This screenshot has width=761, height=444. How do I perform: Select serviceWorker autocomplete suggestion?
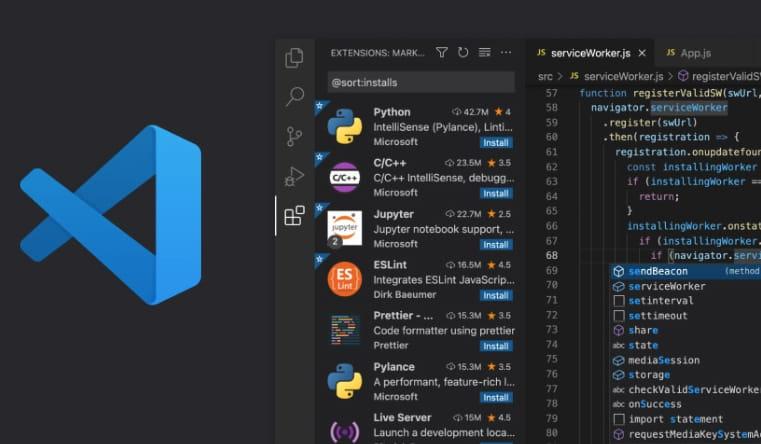coord(685,286)
